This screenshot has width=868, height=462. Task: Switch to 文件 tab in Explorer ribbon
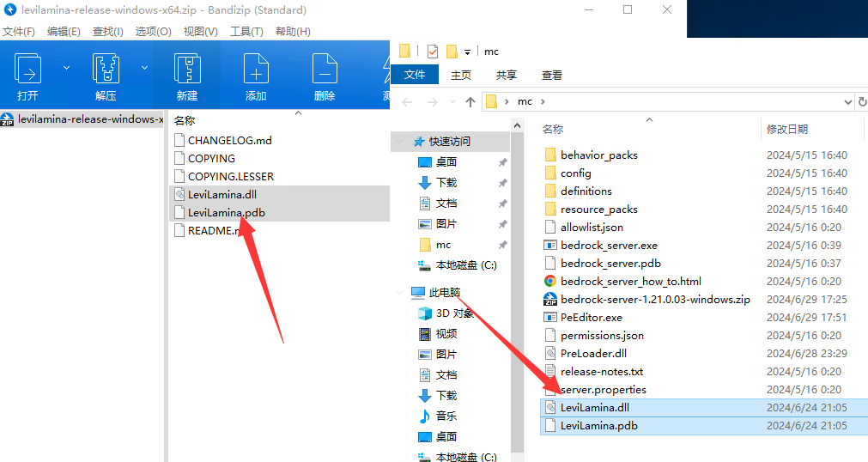[415, 75]
